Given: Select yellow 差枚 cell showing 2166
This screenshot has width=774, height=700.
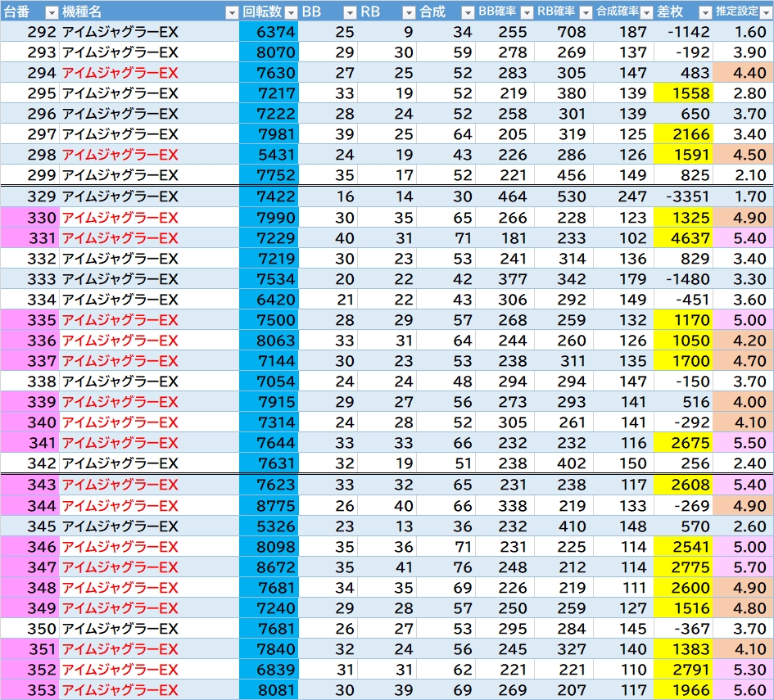Looking at the screenshot, I should (x=684, y=134).
